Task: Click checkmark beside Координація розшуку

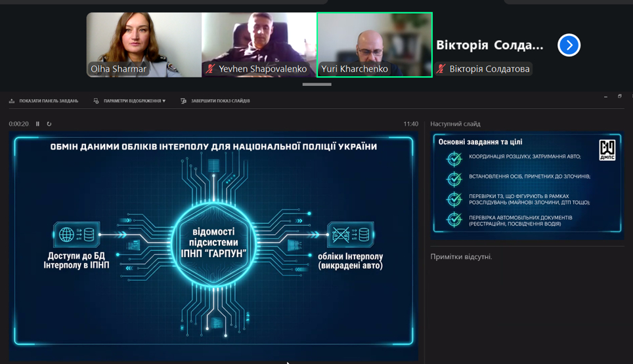Action: pyautogui.click(x=454, y=159)
